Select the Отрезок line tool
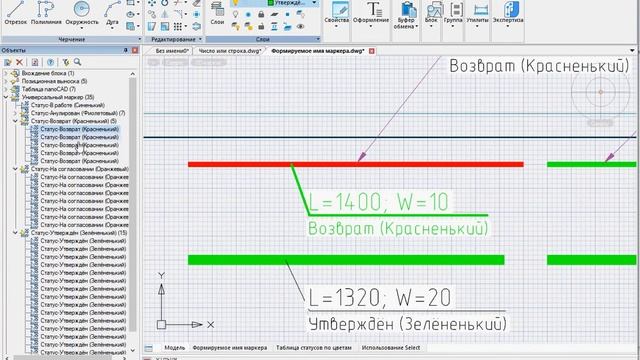Screen dimensions: 640x360 (15, 13)
